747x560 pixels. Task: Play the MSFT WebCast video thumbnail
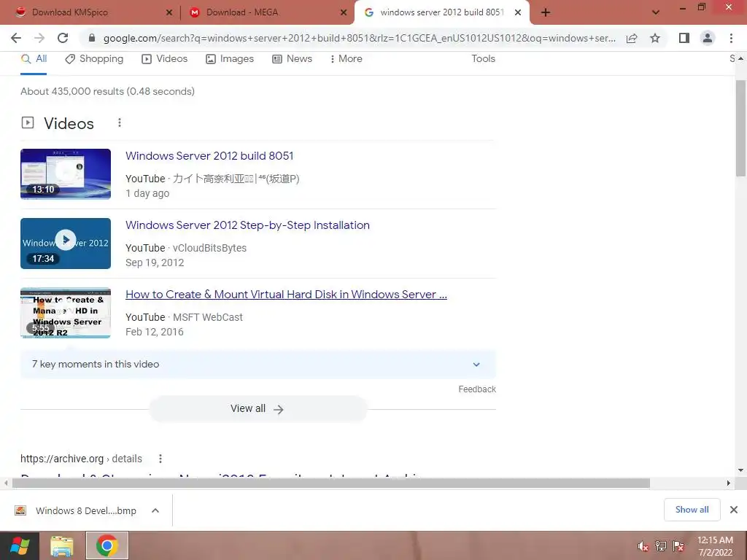point(66,313)
